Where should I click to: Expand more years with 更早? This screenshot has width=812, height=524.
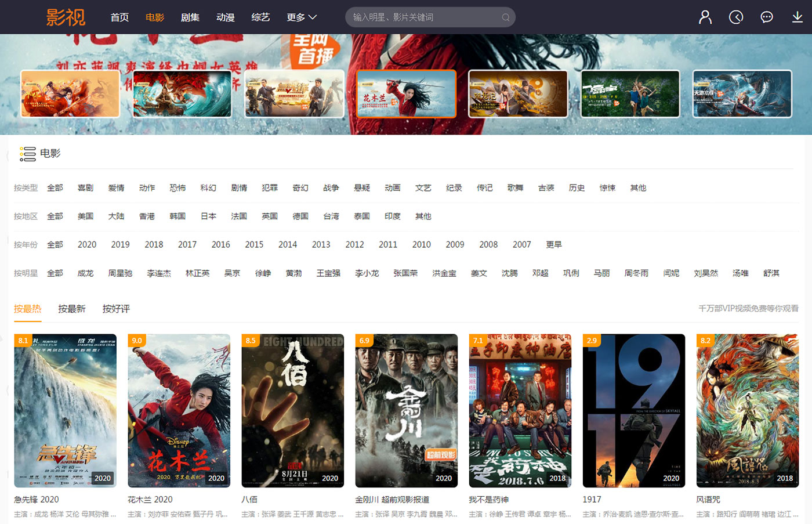pos(554,245)
